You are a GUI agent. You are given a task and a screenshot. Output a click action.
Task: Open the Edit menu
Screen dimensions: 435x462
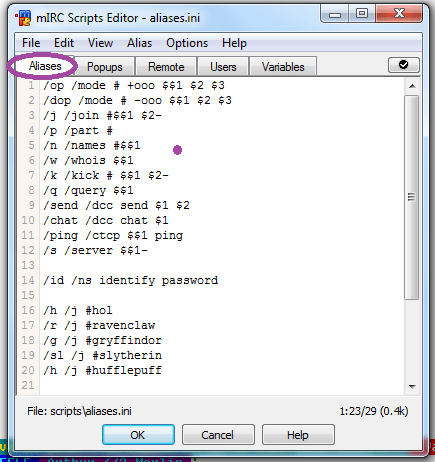point(64,43)
